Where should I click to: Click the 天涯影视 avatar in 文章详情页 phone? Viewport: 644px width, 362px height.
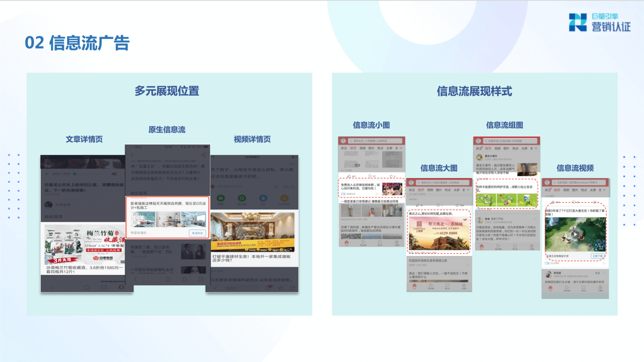pos(48,205)
